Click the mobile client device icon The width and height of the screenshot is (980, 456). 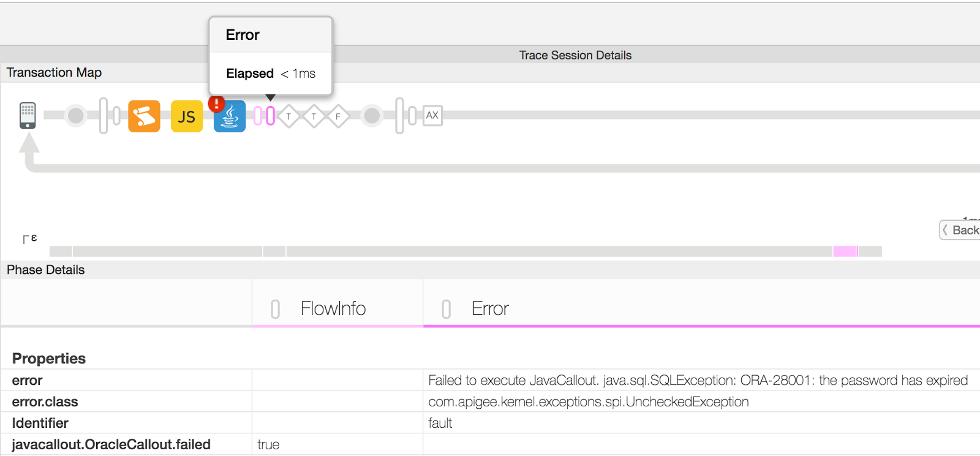tap(28, 115)
